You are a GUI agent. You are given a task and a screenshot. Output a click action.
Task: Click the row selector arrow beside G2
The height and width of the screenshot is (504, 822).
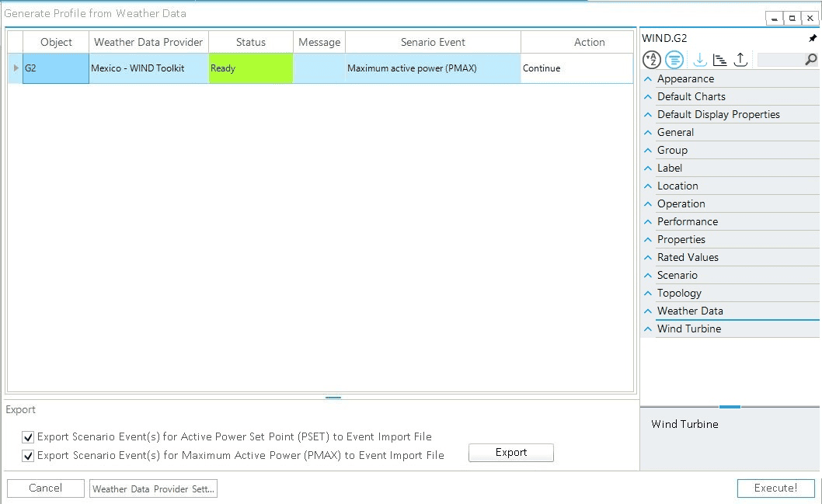[x=15, y=68]
